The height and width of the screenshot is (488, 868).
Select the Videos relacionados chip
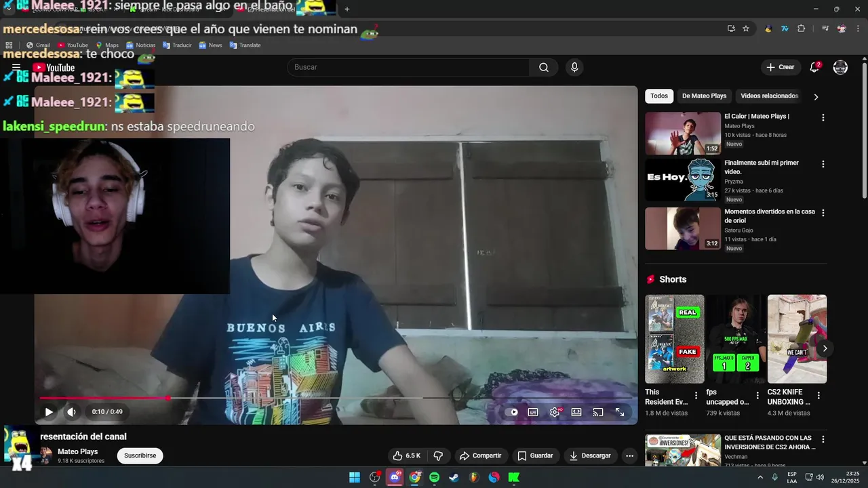tap(769, 96)
